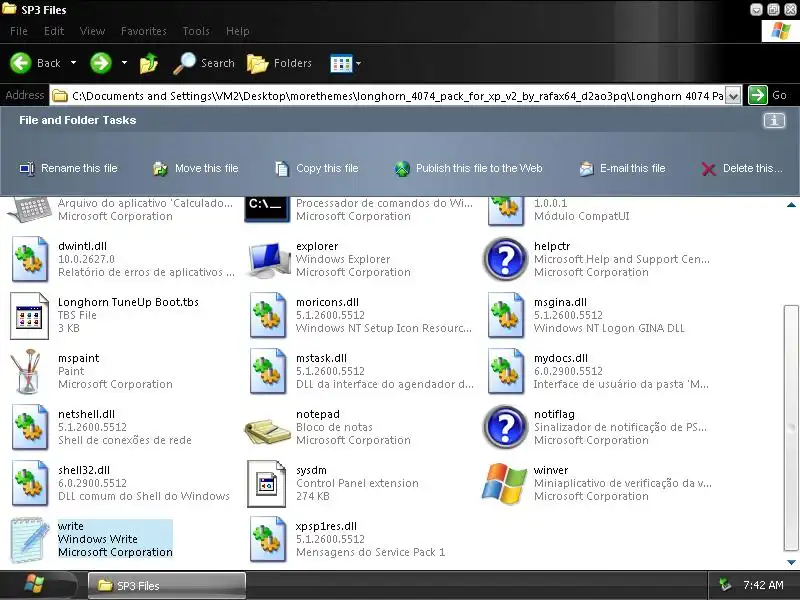Viewport: 800px width, 600px height.
Task: Click SP3 Files taskbar button
Action: (x=167, y=586)
